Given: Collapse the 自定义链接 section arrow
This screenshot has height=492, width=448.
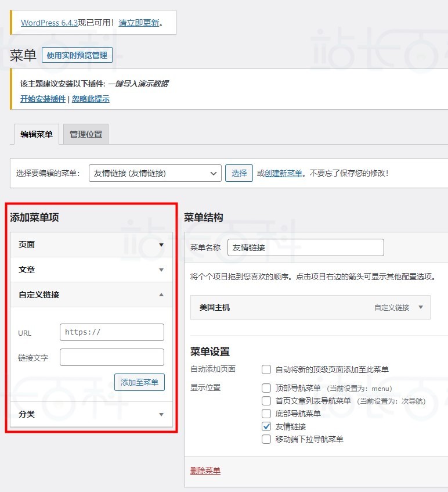Looking at the screenshot, I should [161, 295].
